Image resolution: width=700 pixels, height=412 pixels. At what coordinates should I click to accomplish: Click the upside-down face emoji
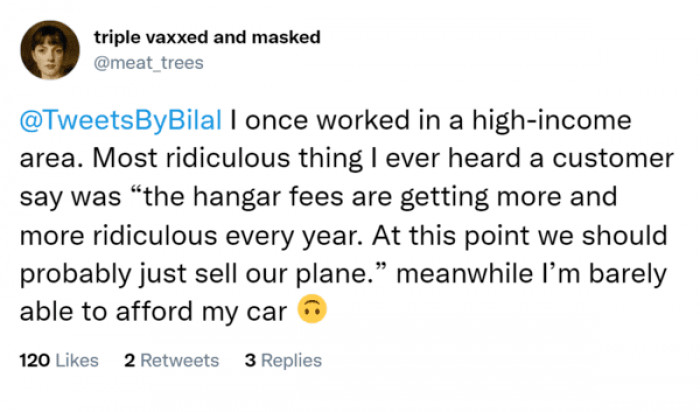click(313, 311)
